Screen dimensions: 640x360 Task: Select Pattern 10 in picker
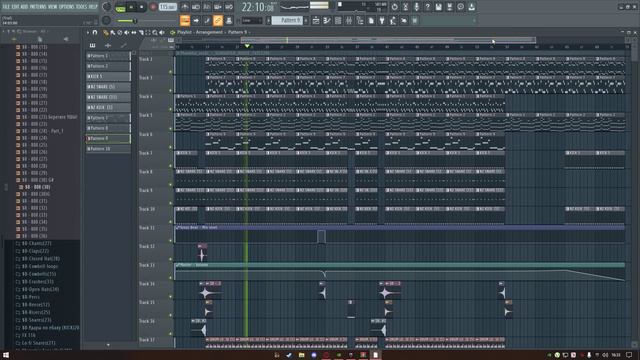pyautogui.click(x=108, y=149)
